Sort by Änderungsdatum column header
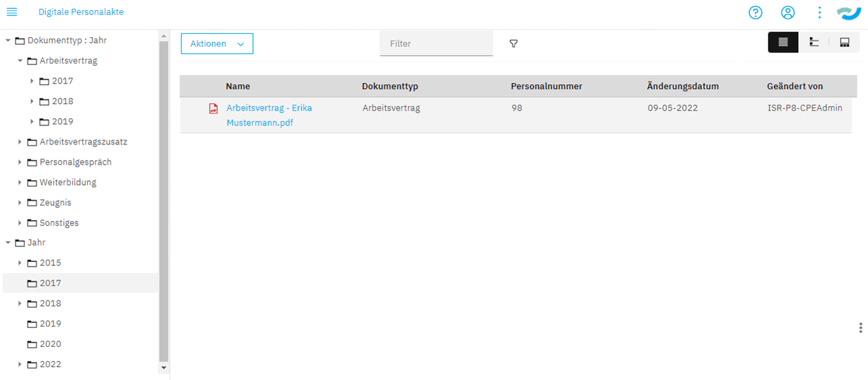Screen dimensions: 868x380 pyautogui.click(x=682, y=86)
